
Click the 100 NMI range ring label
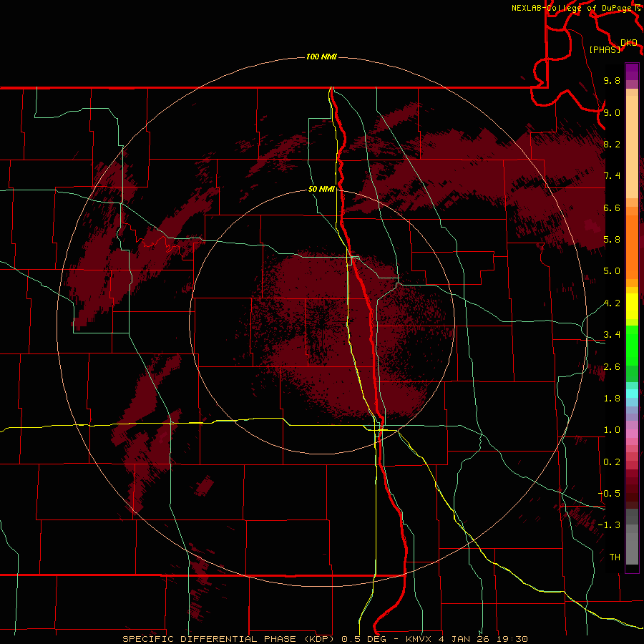(321, 57)
